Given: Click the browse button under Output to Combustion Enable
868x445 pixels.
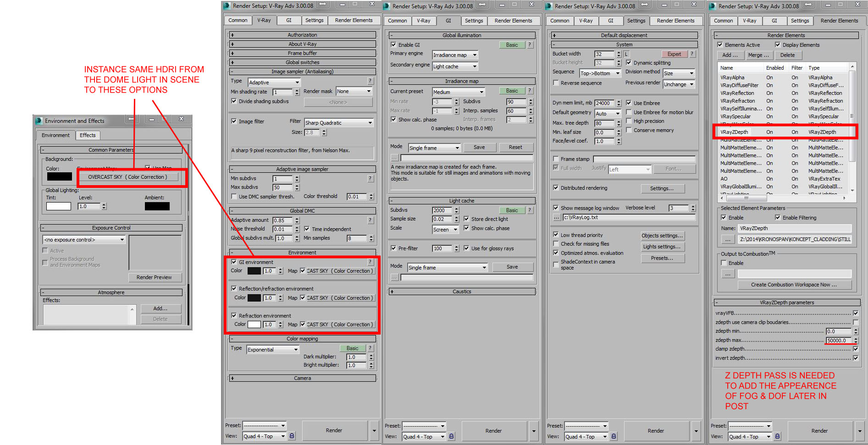Looking at the screenshot, I should point(727,274).
